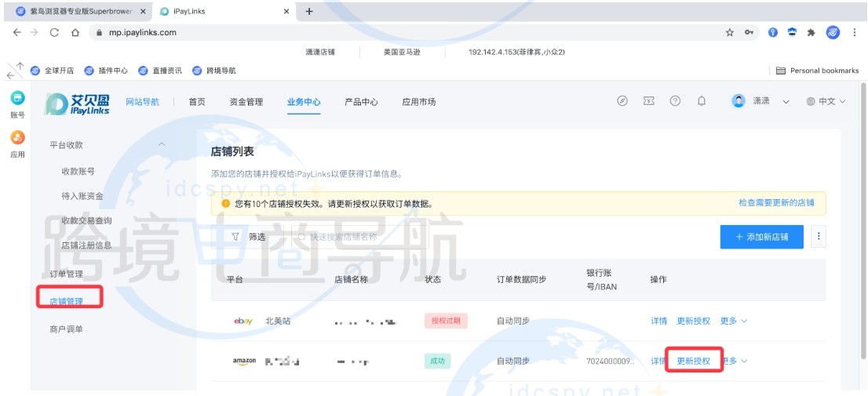This screenshot has height=396, width=868.
Task: Reload the page with the refresh icon
Action: (54, 33)
